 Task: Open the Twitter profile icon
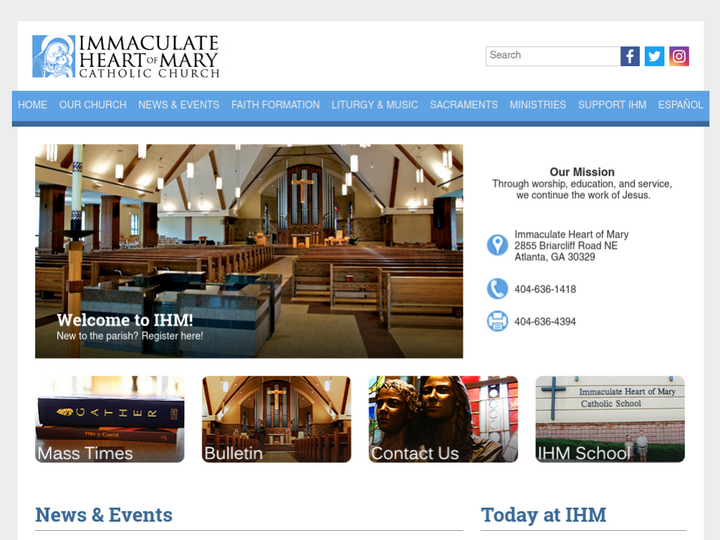point(654,56)
